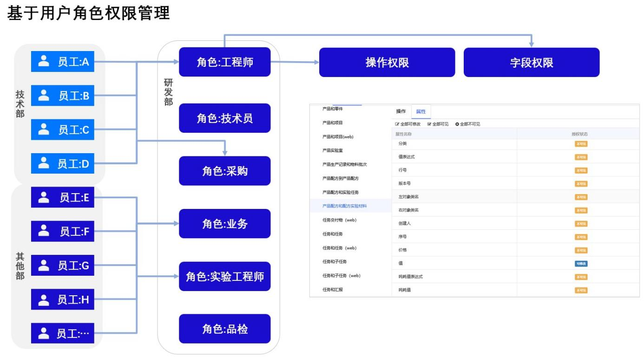Switch to the 操作 tab
644x357 pixels.
point(401,111)
